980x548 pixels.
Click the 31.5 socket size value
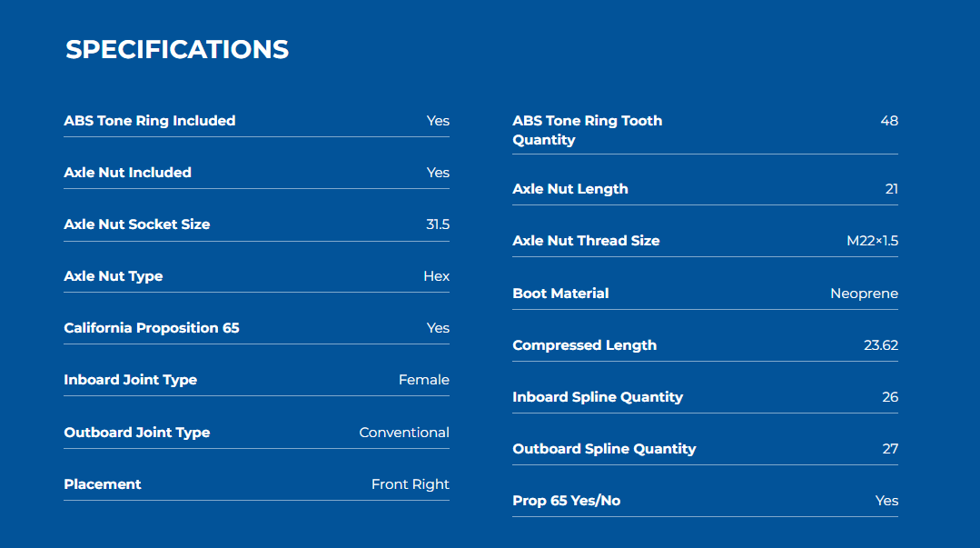tap(438, 224)
